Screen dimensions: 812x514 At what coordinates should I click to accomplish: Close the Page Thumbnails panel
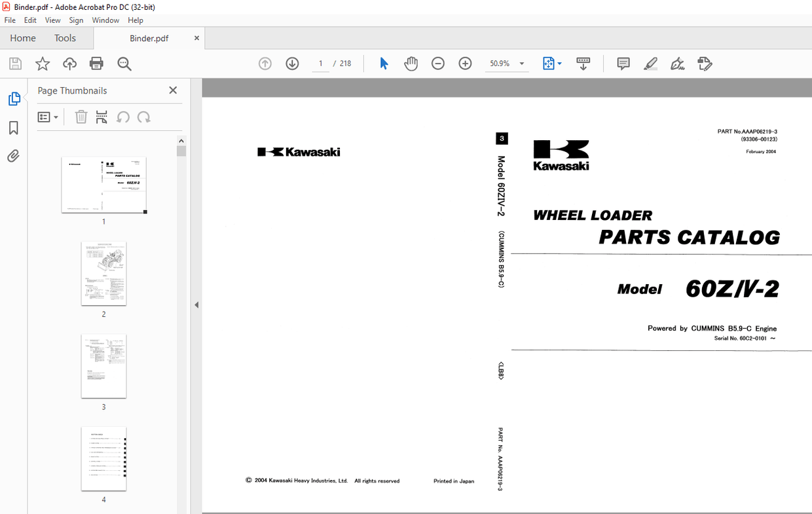click(172, 90)
